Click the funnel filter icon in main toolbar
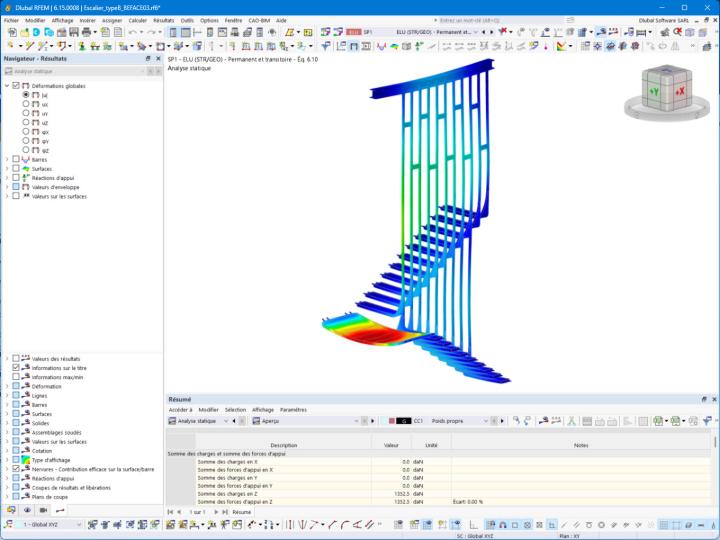Viewport: 720px width, 540px height. pos(326,46)
